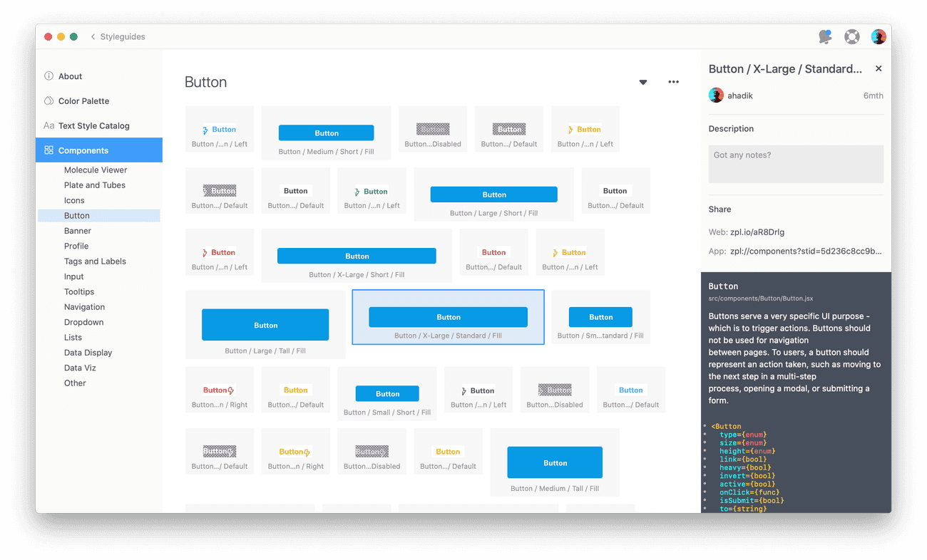This screenshot has width=927, height=560.
Task: Open the filter dropdown arrow beside Button
Action: point(642,82)
